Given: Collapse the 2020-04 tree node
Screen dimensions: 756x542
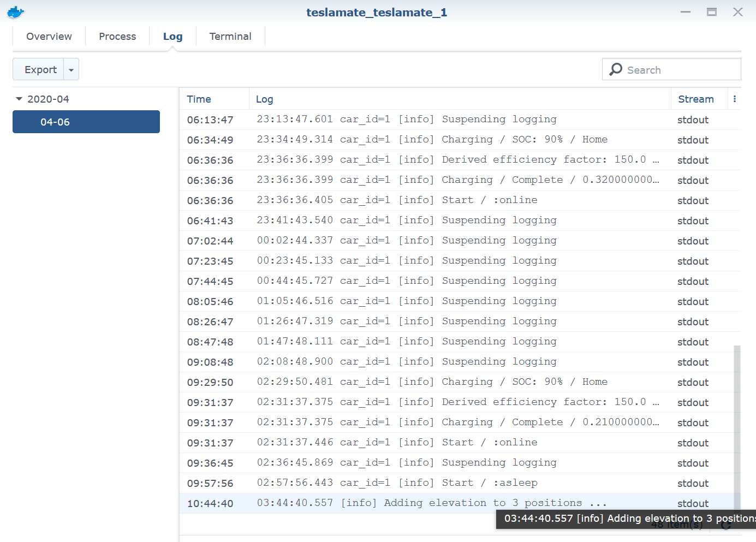Looking at the screenshot, I should click(19, 99).
